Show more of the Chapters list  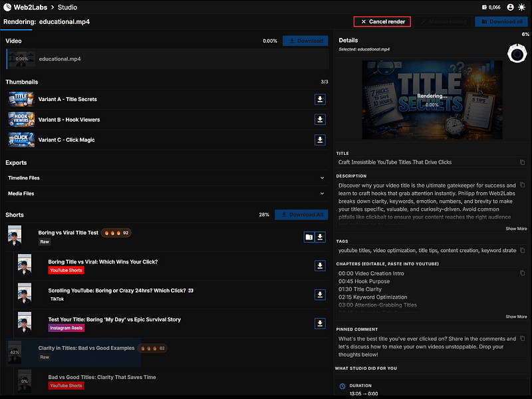(x=516, y=317)
